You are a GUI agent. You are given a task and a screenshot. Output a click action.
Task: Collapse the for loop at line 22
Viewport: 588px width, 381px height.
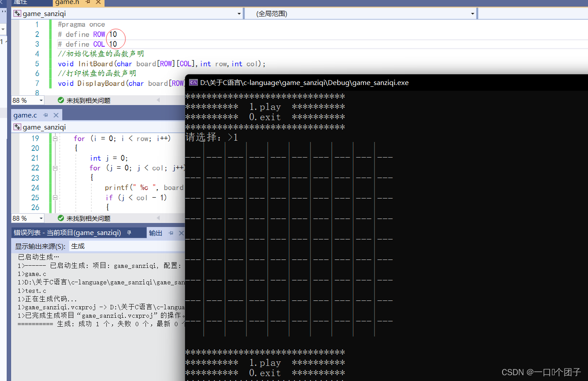(x=56, y=168)
